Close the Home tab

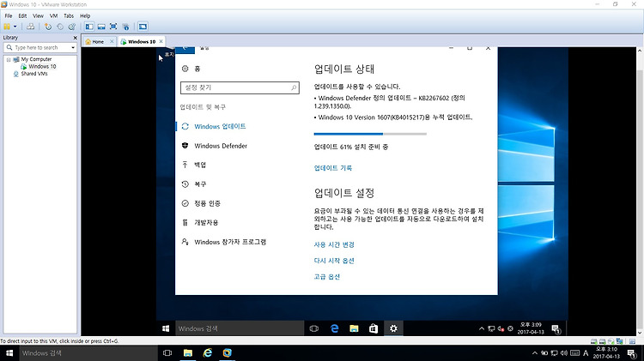pos(112,41)
